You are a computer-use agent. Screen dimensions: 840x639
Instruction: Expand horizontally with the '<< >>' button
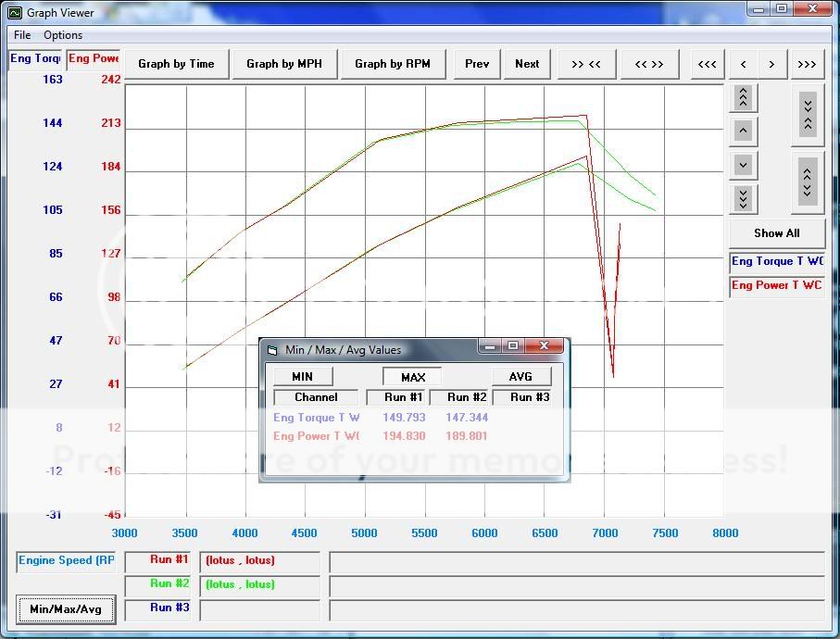click(649, 64)
